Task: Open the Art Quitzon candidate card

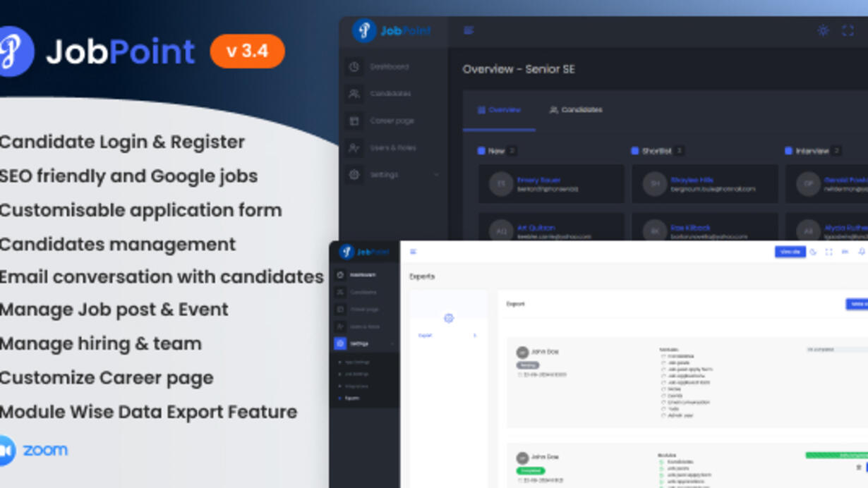Action: click(551, 227)
